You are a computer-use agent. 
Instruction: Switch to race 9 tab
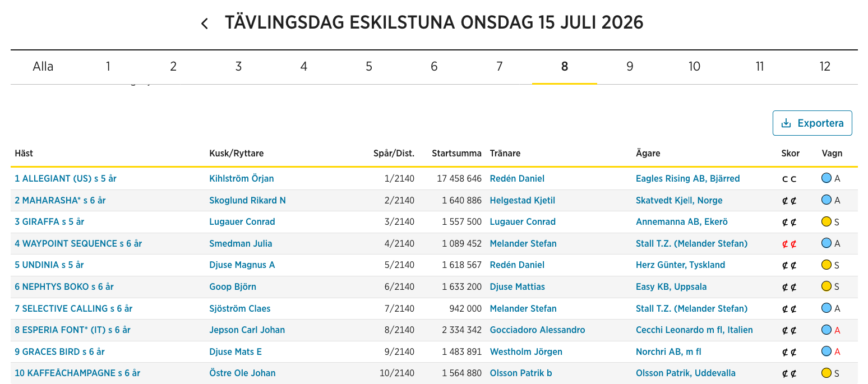630,67
